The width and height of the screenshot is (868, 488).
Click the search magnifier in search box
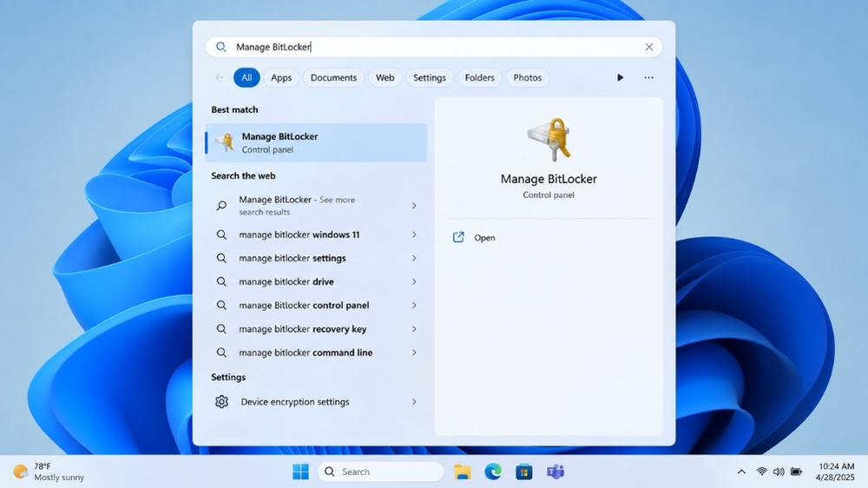220,47
